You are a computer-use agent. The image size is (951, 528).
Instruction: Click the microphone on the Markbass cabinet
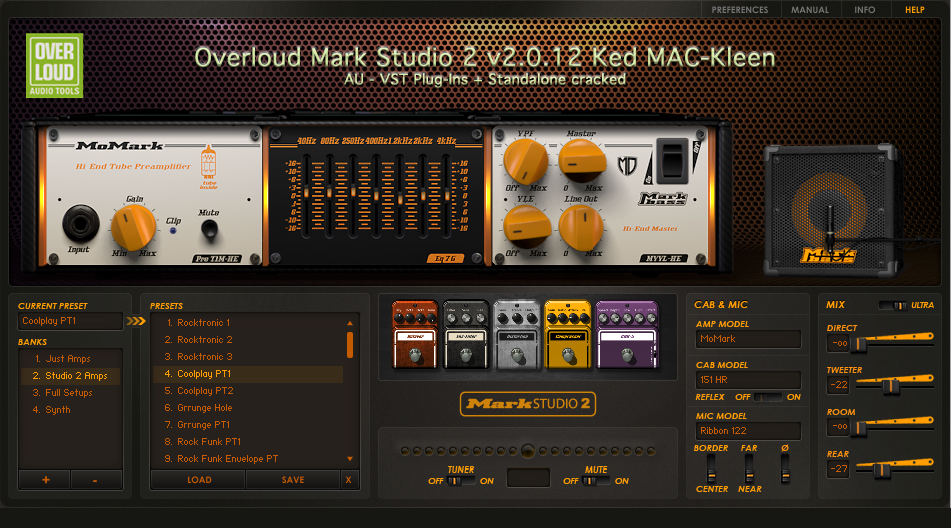click(x=830, y=226)
